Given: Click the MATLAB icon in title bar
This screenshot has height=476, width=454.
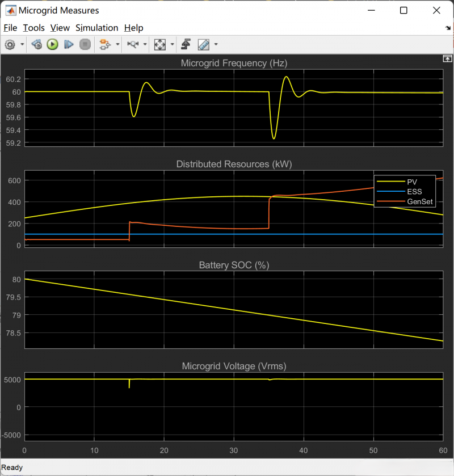Looking at the screenshot, I should pos(11,11).
